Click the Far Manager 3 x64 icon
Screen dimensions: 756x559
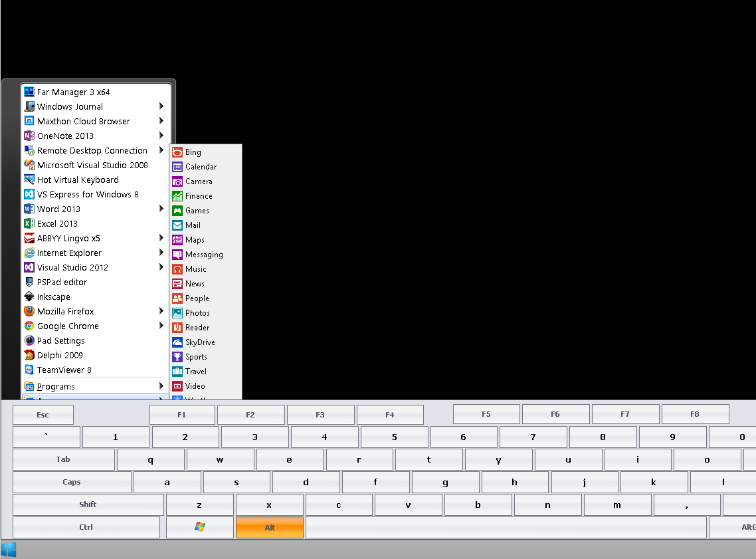(x=29, y=92)
